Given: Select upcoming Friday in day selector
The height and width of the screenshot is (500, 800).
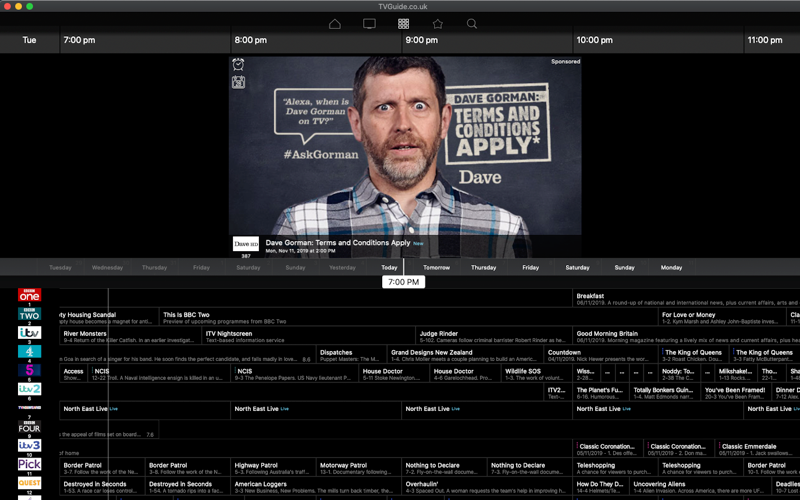Looking at the screenshot, I should (x=531, y=267).
